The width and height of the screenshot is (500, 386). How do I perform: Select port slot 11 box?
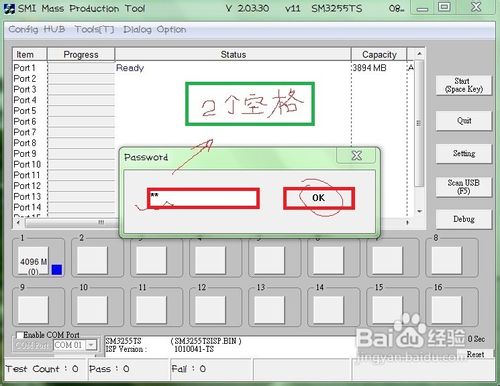(x=151, y=310)
